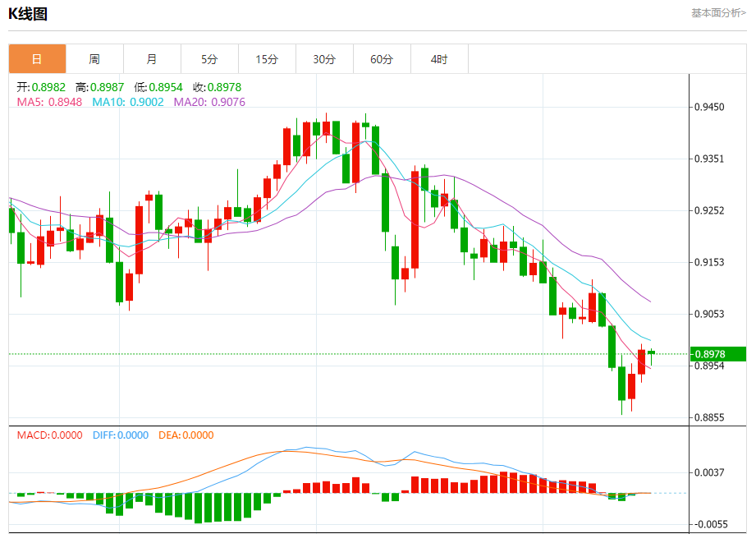
Task: Click the 高:0.8987 high price value
Action: click(100, 87)
